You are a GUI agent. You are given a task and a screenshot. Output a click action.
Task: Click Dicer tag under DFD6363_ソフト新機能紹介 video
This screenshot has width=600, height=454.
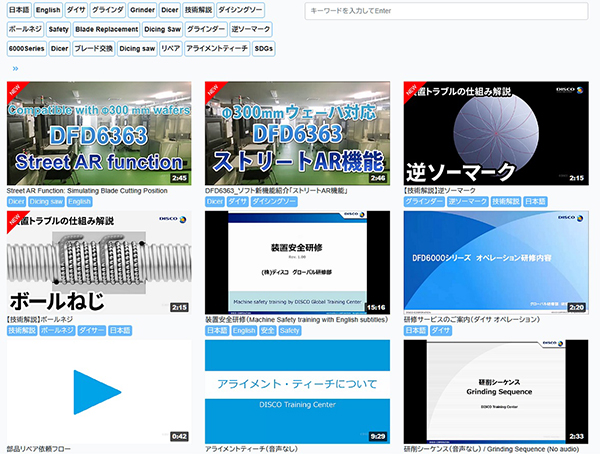point(215,202)
